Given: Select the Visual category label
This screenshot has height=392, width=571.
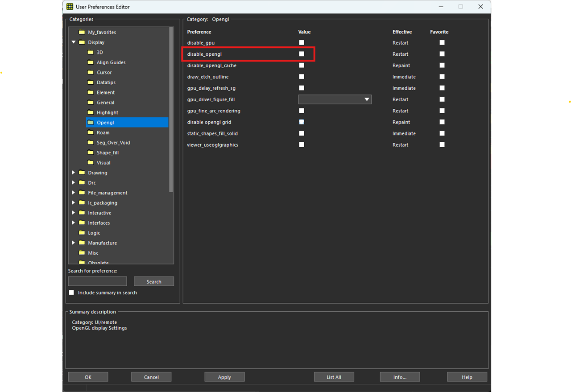Looking at the screenshot, I should pos(103,163).
